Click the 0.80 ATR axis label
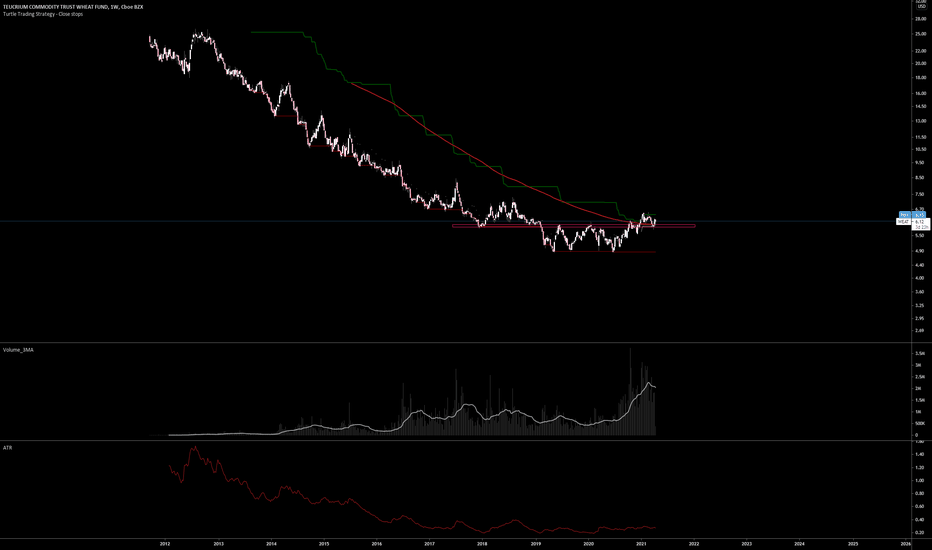 tap(920, 494)
